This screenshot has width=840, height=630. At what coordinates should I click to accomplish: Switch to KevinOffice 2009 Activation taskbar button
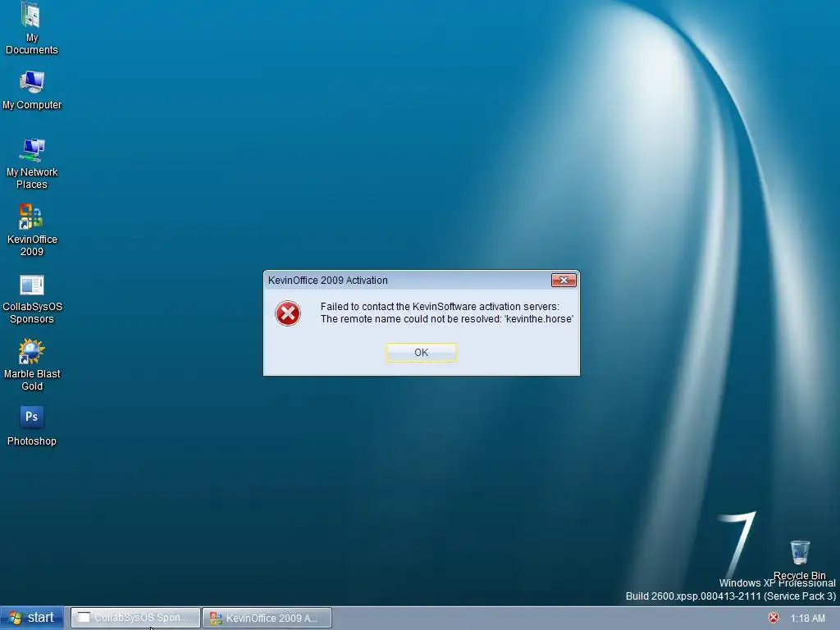coord(267,618)
